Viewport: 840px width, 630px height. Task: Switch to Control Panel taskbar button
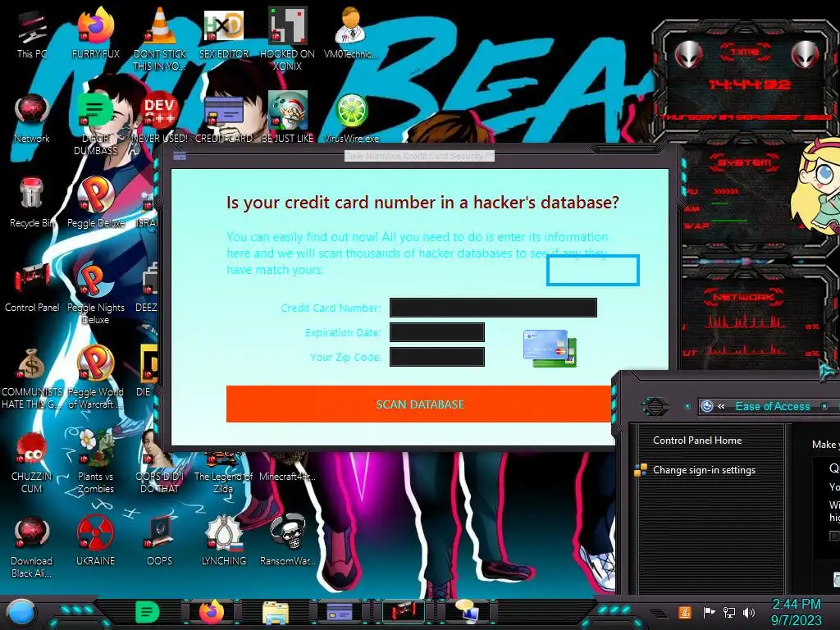coord(403,612)
